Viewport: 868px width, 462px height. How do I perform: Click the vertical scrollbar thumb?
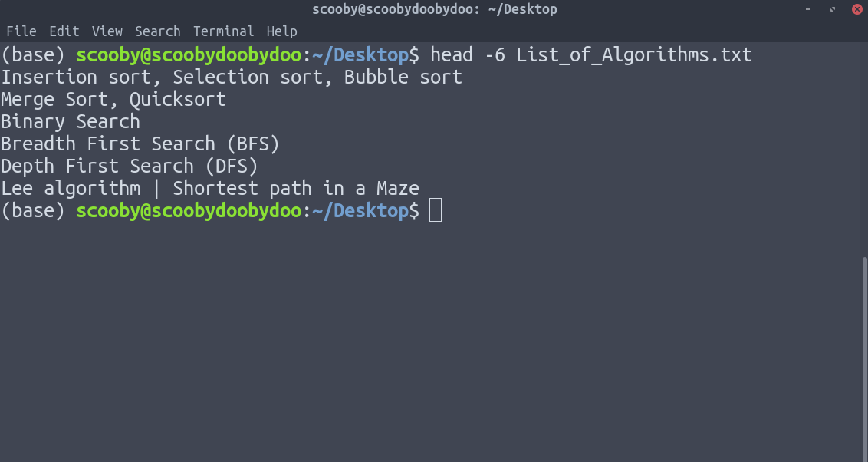(865, 359)
